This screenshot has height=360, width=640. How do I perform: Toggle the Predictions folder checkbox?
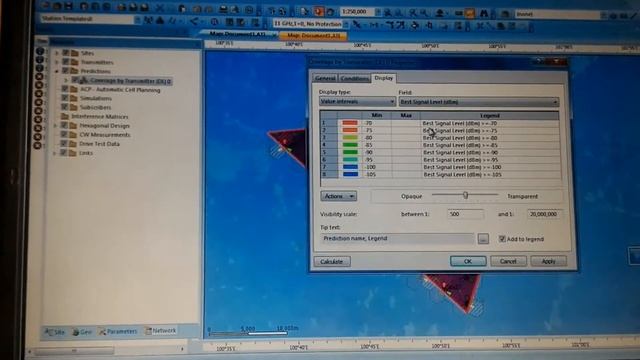[x=65, y=71]
